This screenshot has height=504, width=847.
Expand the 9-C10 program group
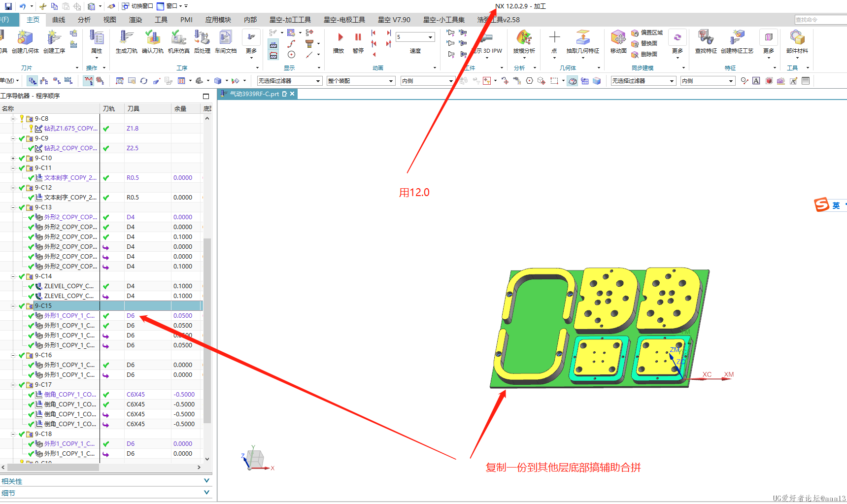click(x=13, y=158)
